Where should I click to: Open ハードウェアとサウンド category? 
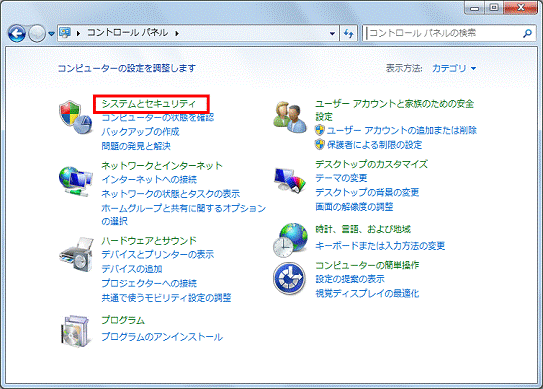click(149, 240)
